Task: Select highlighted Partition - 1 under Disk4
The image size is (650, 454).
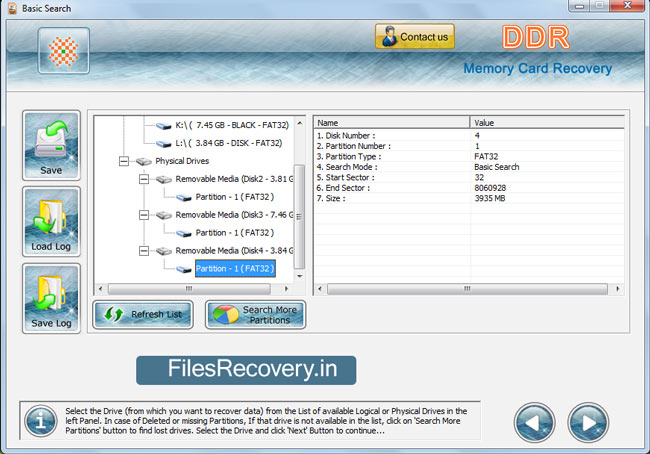Action: tap(235, 269)
